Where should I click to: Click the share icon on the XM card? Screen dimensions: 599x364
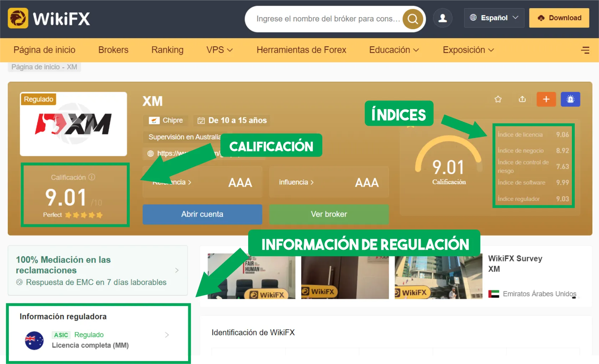(522, 99)
